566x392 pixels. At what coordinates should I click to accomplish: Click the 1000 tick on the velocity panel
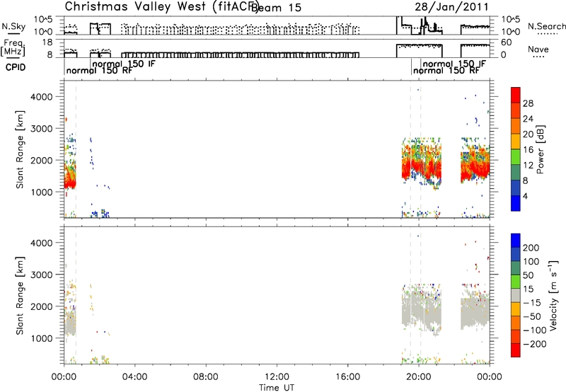coord(42,338)
